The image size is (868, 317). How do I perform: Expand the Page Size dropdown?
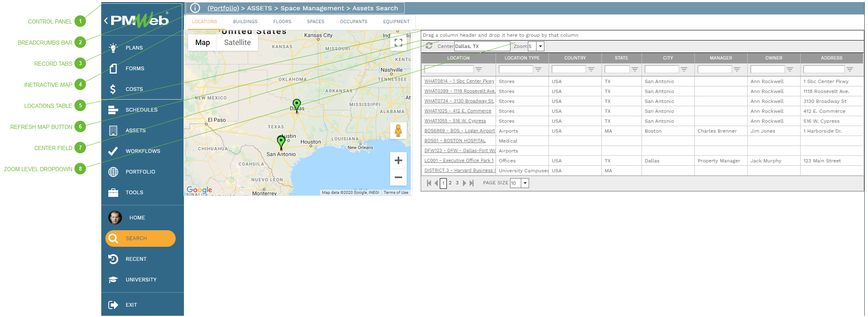(525, 183)
